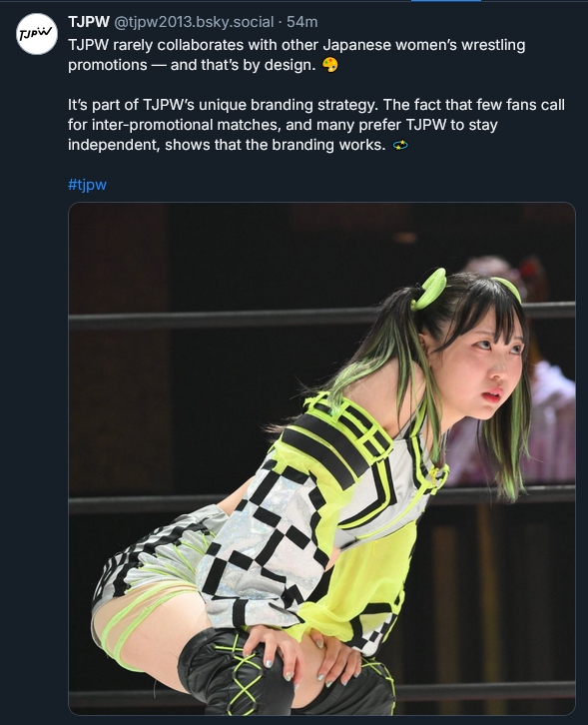Open the TJPW profile avatar logo
Image resolution: width=588 pixels, height=725 pixels.
click(37, 34)
